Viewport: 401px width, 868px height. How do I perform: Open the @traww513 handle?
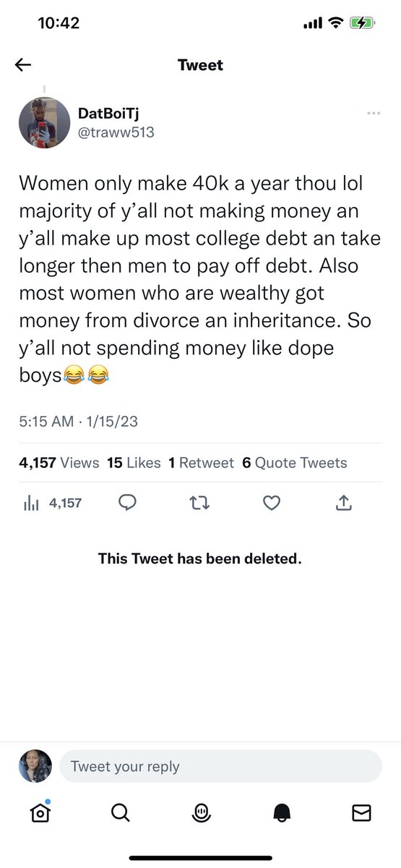coord(116,132)
